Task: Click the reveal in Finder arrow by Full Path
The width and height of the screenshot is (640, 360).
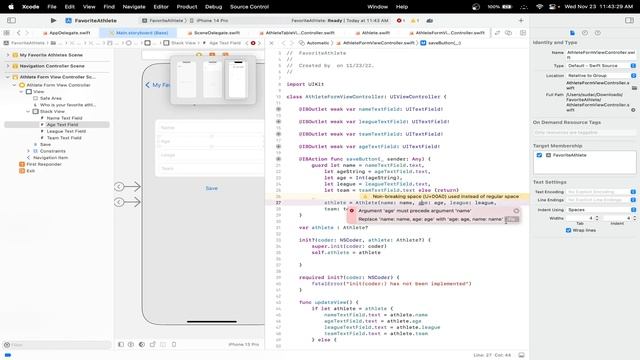Action: pos(633,110)
